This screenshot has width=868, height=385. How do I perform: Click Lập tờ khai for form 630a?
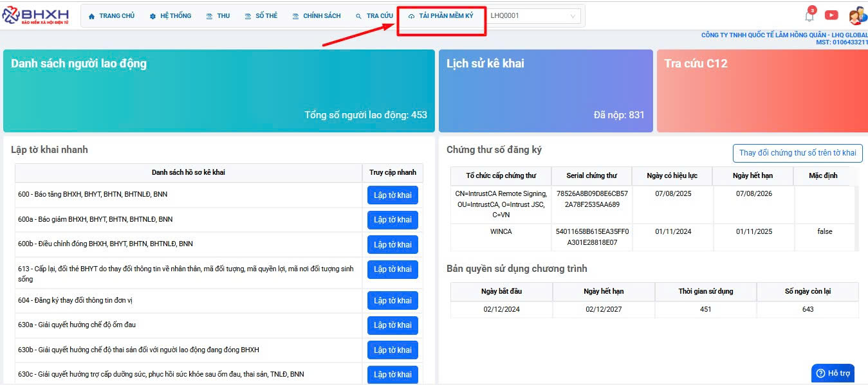tap(392, 326)
